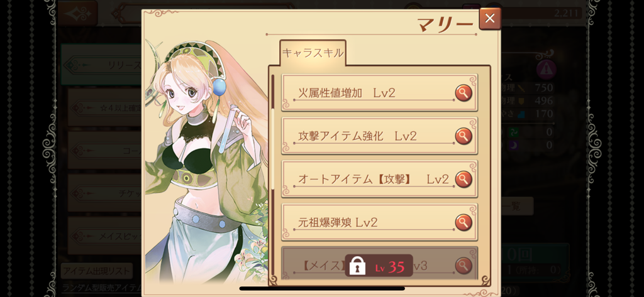Click the dimmed リリース menu item
Viewport: 644px width, 297px height.
click(102, 65)
